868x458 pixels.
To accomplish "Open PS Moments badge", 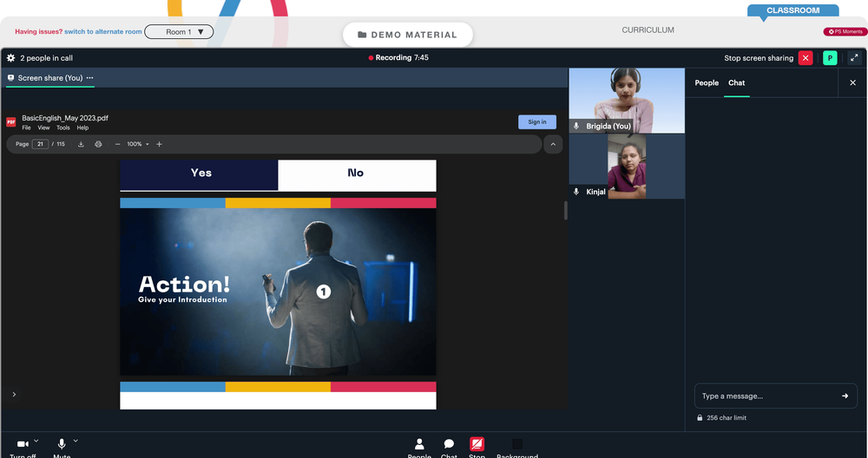I will (845, 31).
